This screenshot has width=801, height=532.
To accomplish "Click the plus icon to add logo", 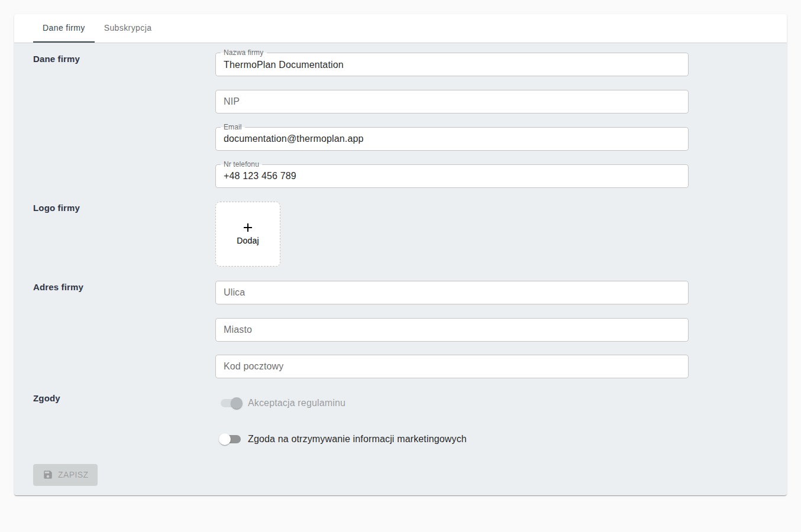I will (248, 228).
